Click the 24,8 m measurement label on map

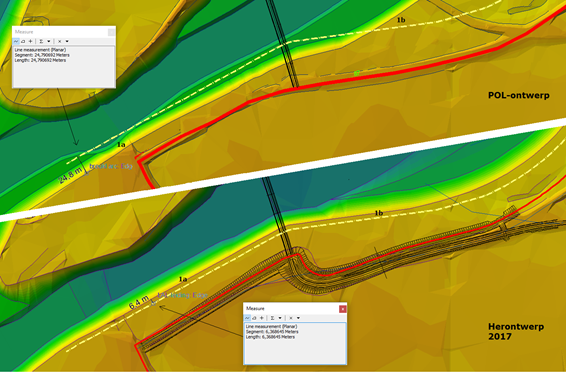point(70,177)
